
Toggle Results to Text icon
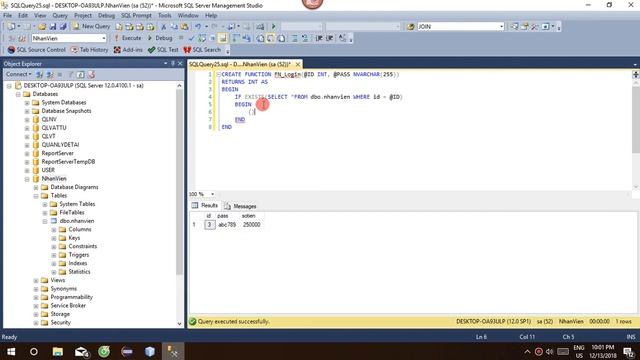tap(260, 38)
